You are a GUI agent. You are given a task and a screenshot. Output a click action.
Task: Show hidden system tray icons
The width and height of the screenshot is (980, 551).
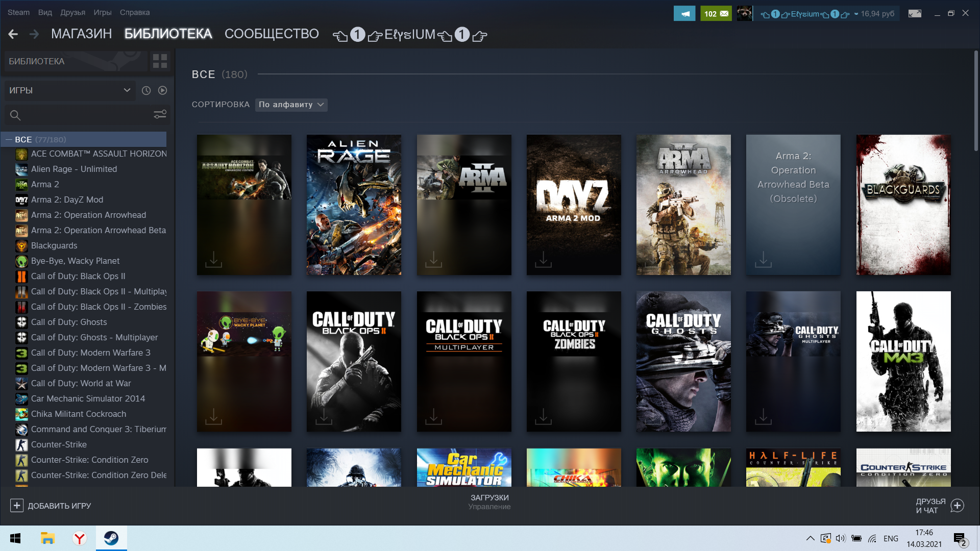pyautogui.click(x=810, y=538)
